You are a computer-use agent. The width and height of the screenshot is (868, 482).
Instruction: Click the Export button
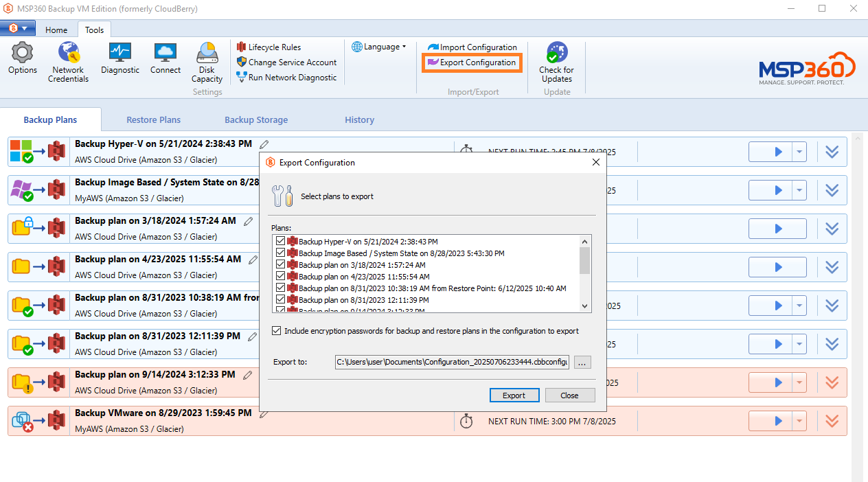pyautogui.click(x=514, y=395)
